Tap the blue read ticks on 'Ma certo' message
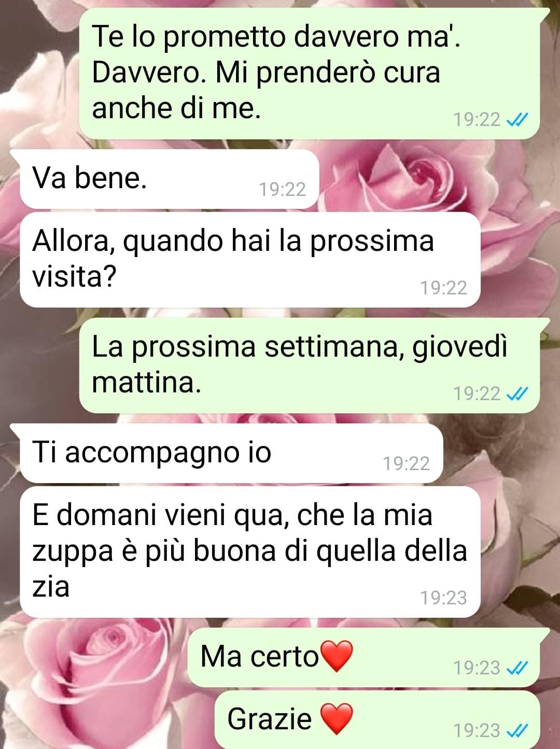The width and height of the screenshot is (560, 749). (517, 668)
